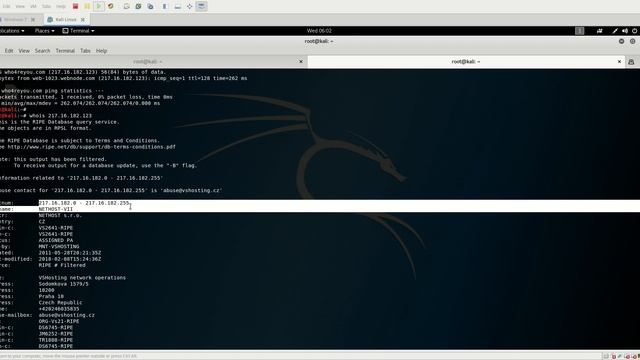The height and width of the screenshot is (360, 640).
Task: Click the network connection icon in the top bar
Action: (600, 31)
